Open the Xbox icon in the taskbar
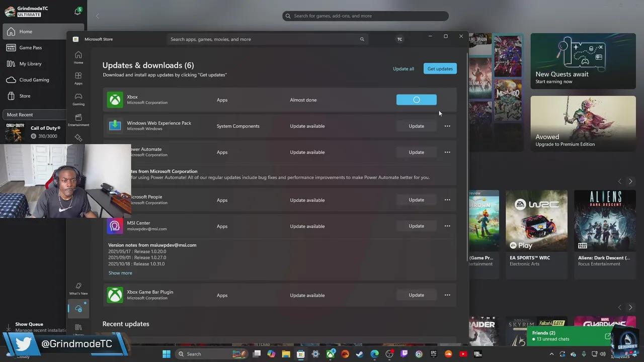The height and width of the screenshot is (362, 644). (x=331, y=354)
